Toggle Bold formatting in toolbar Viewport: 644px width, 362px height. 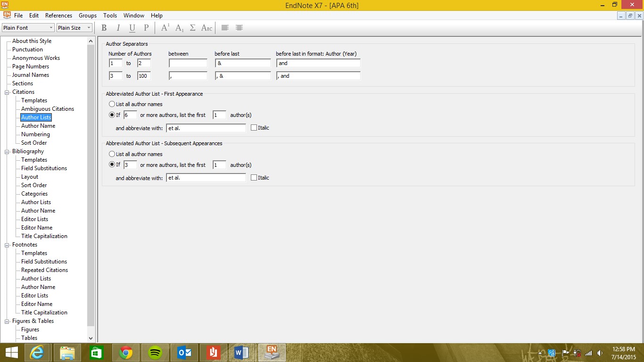point(104,28)
